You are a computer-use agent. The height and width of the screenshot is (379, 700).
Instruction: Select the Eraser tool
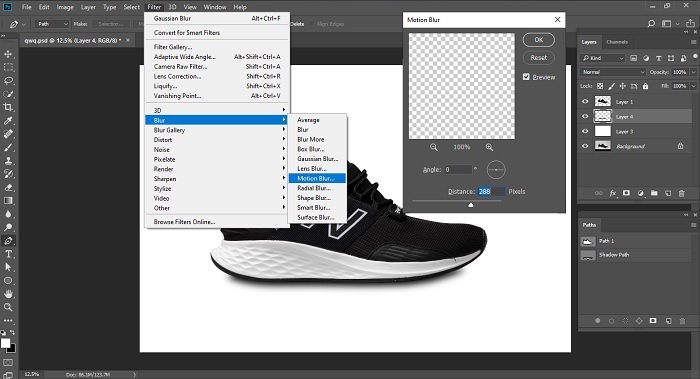pos(8,187)
